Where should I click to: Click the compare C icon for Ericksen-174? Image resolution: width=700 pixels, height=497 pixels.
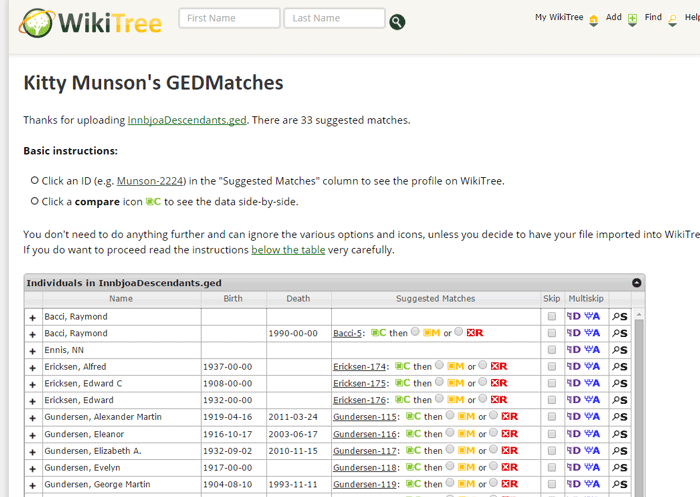coord(403,366)
